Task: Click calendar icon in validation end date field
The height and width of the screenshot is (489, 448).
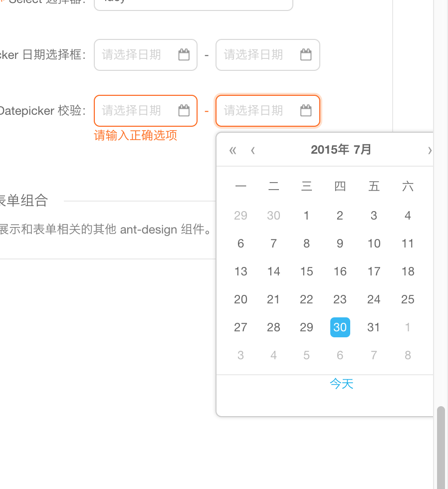Action: coord(306,111)
